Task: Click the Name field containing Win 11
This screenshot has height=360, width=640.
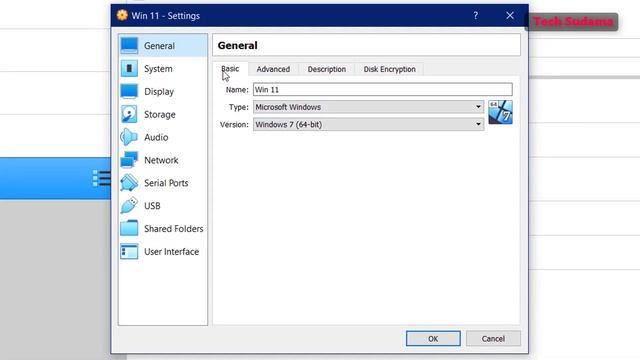Action: (x=382, y=89)
